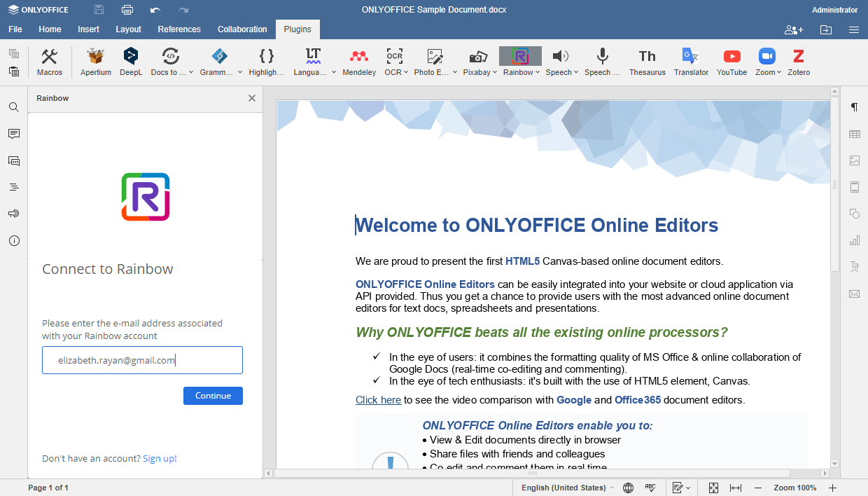Screen dimensions: 868x496
Task: Show the headings navigation panel
Action: pos(14,187)
